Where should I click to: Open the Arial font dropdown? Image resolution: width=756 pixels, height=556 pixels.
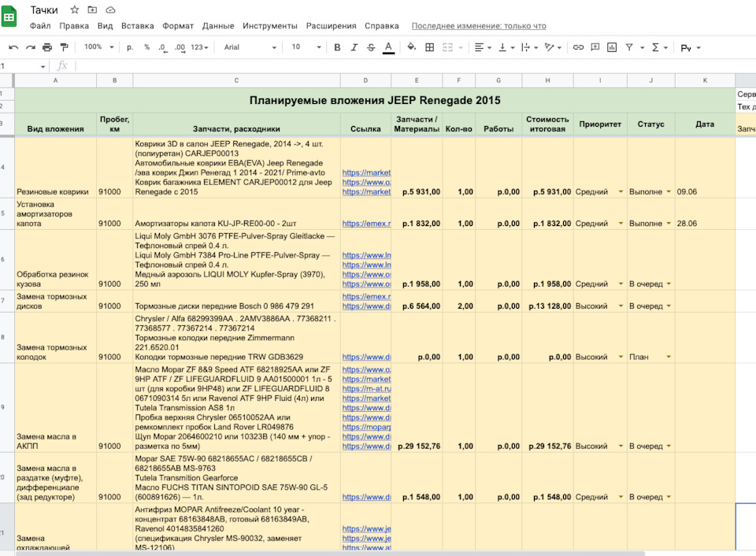(250, 47)
